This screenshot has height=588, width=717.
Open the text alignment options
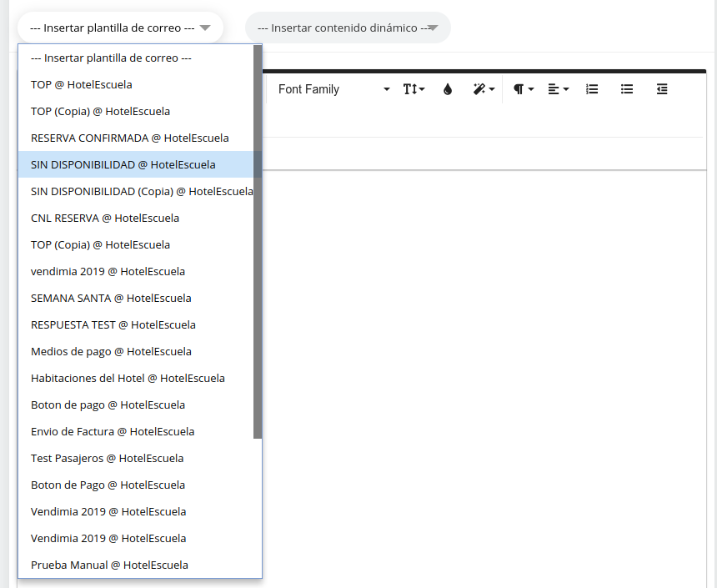click(558, 89)
